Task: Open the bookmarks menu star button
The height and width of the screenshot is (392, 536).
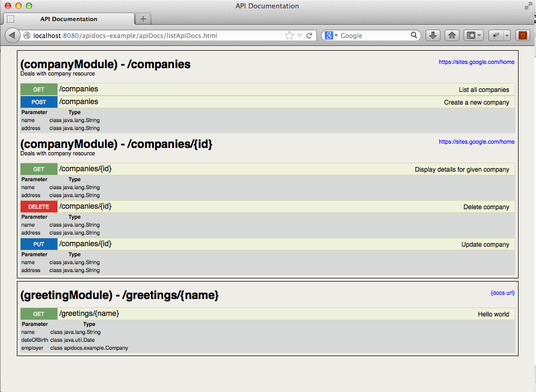Action: 474,35
